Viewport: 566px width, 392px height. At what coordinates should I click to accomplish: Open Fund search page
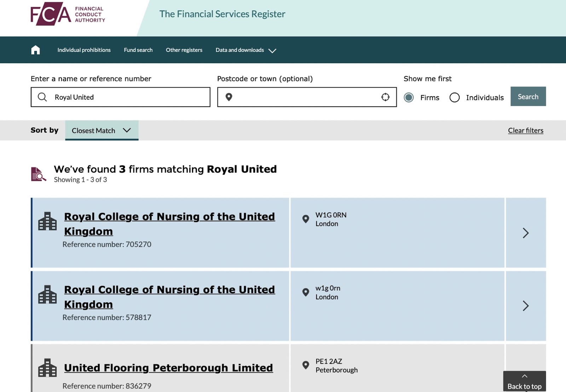click(138, 50)
